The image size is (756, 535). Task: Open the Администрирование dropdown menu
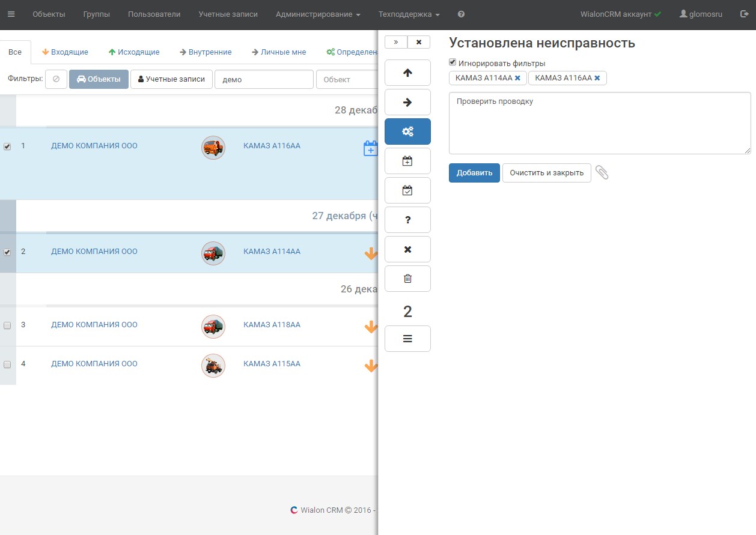point(318,14)
